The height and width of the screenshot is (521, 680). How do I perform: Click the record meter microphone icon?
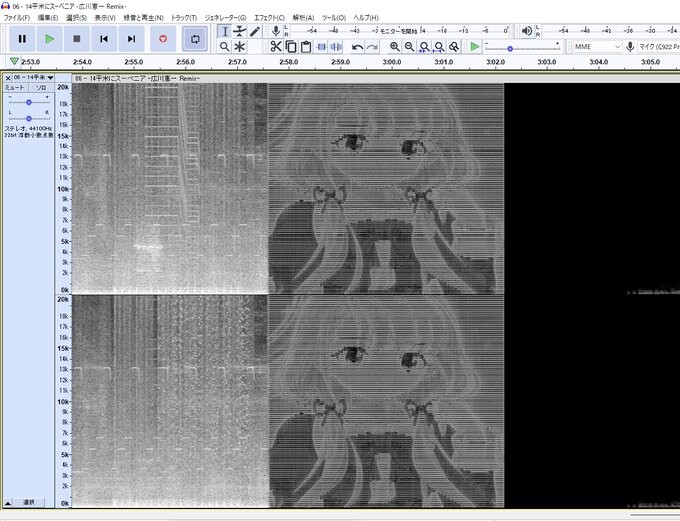tap(276, 31)
